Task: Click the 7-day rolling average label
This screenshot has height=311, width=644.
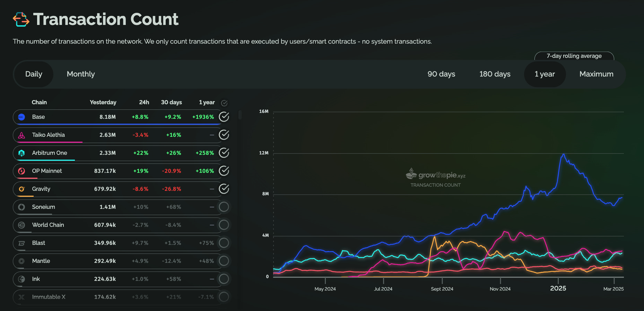Action: (x=574, y=56)
